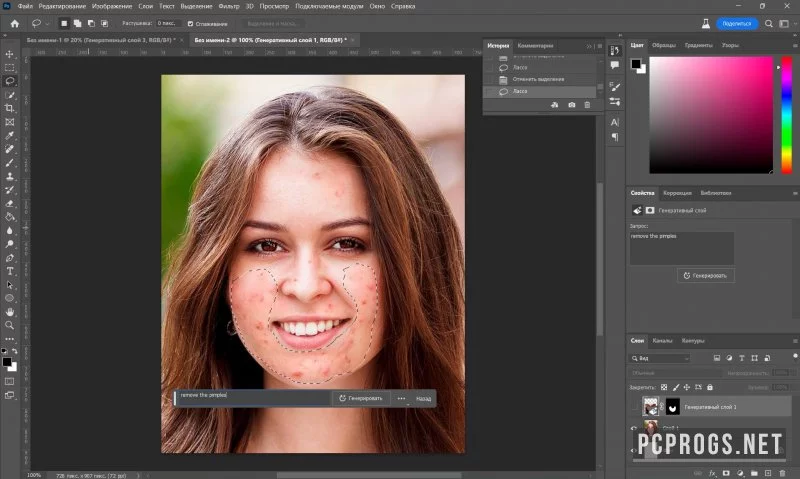Image resolution: width=800 pixels, height=479 pixels.
Task: Toggle lock transparent pixels in Layers panel
Action: [664, 387]
